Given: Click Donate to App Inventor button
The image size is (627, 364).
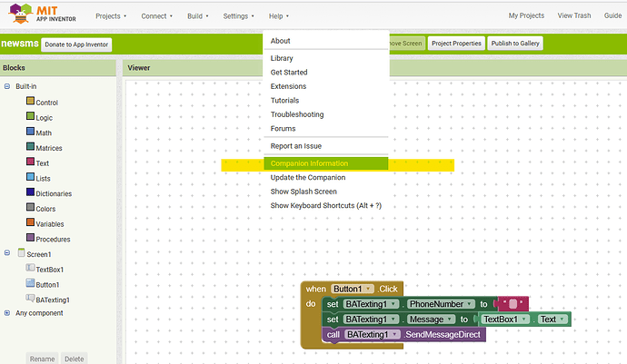Looking at the screenshot, I should coord(76,44).
